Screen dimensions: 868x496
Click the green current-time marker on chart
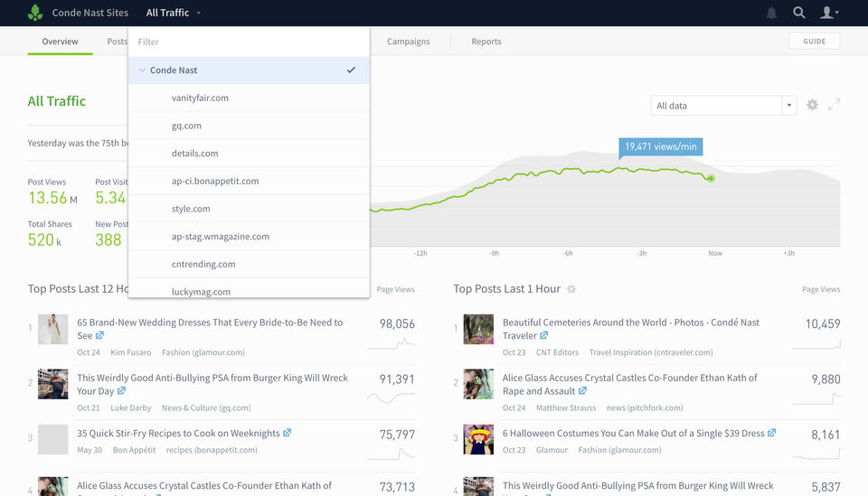(711, 178)
